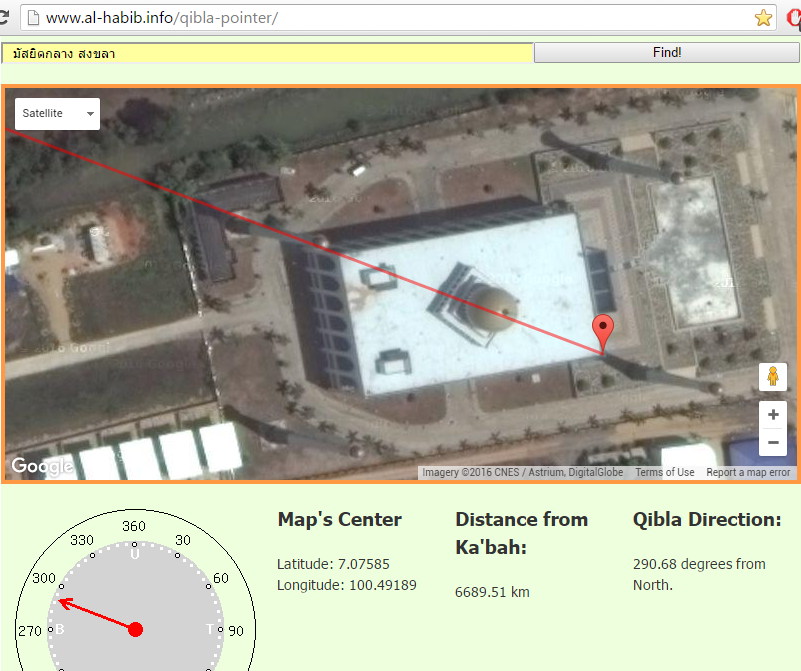Screen dimensions: 801x671
Task: Click the yellow location search field
Action: coord(268,53)
